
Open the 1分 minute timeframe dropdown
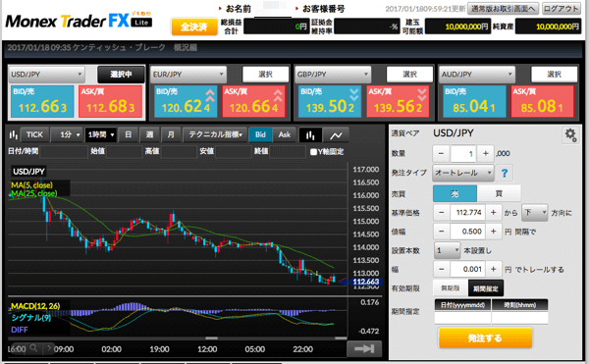(x=67, y=134)
